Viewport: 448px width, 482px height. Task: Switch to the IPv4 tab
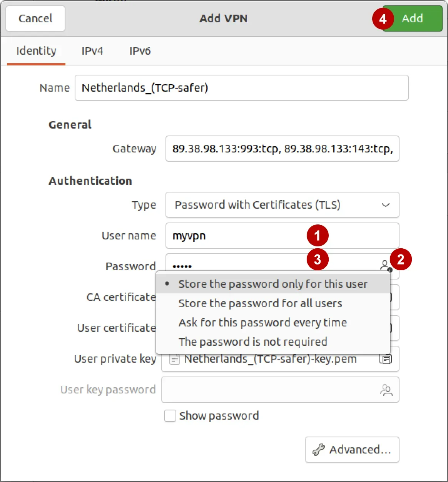point(92,50)
